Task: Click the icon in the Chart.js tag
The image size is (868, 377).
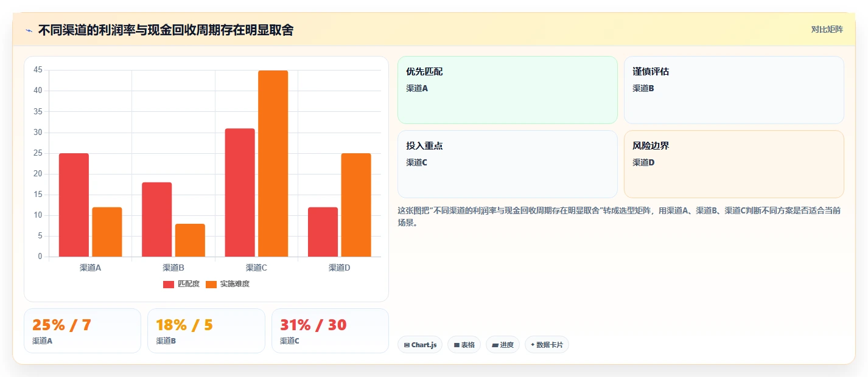Action: pos(407,345)
